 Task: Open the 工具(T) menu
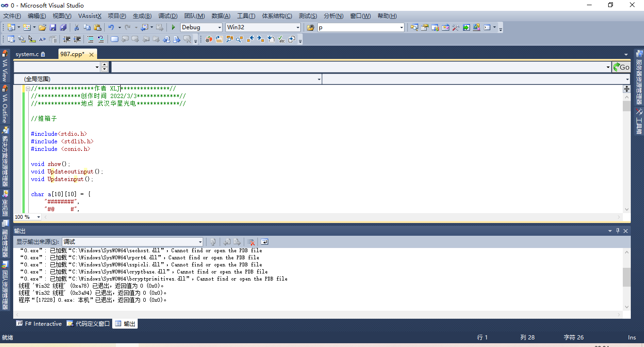coord(246,16)
